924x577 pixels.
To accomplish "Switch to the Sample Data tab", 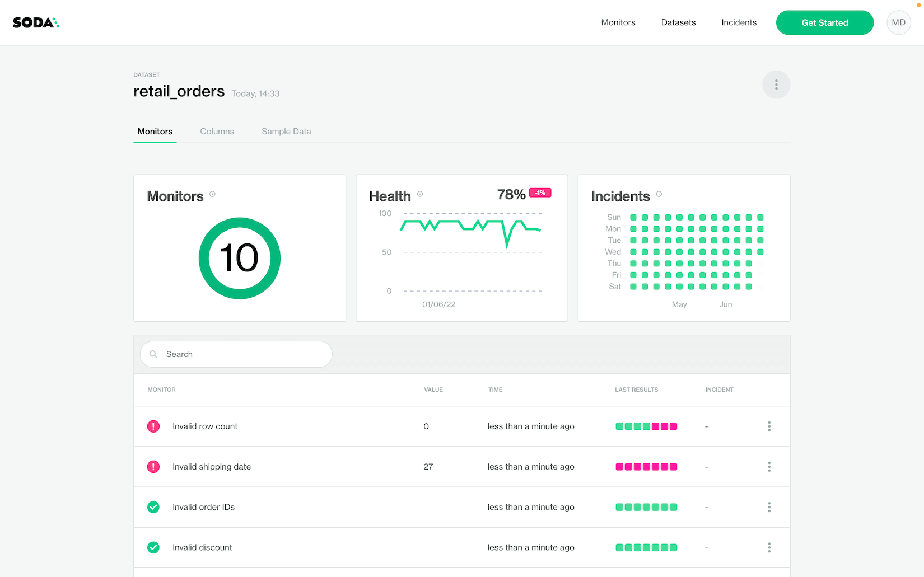I will (286, 132).
